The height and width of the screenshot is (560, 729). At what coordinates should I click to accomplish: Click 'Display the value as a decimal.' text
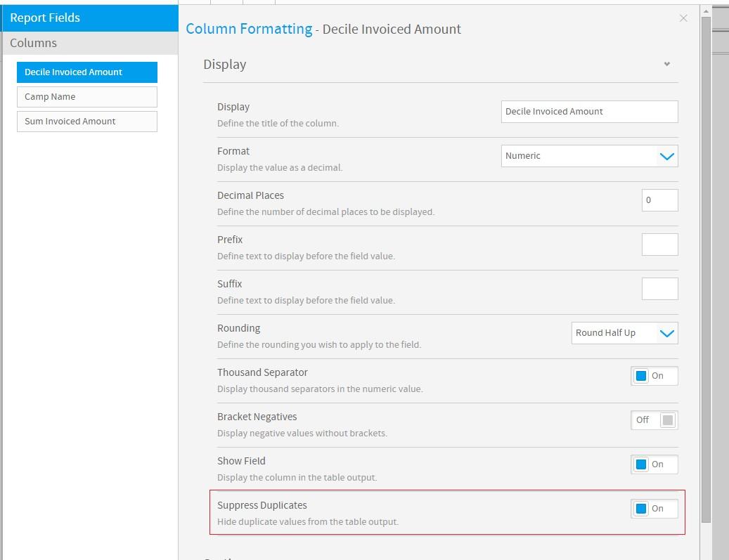279,168
